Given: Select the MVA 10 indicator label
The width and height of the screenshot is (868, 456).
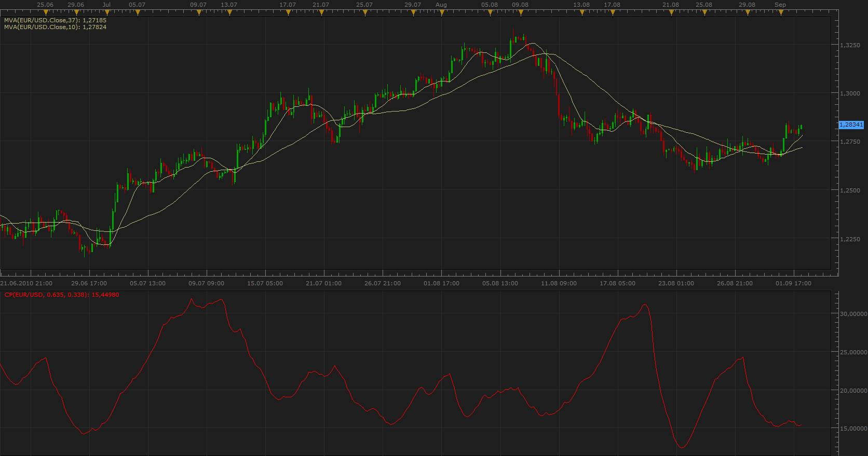Looking at the screenshot, I should pos(55,27).
